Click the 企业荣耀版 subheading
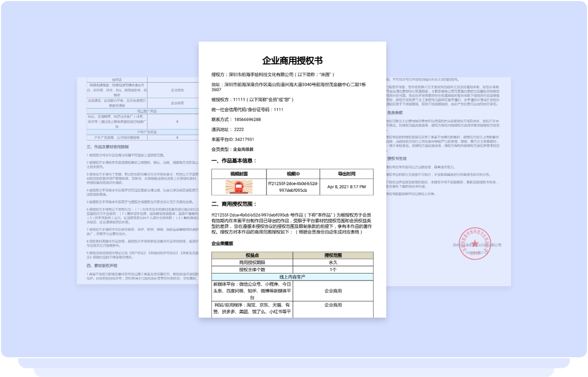Image resolution: width=588 pixels, height=377 pixels. 223,244
